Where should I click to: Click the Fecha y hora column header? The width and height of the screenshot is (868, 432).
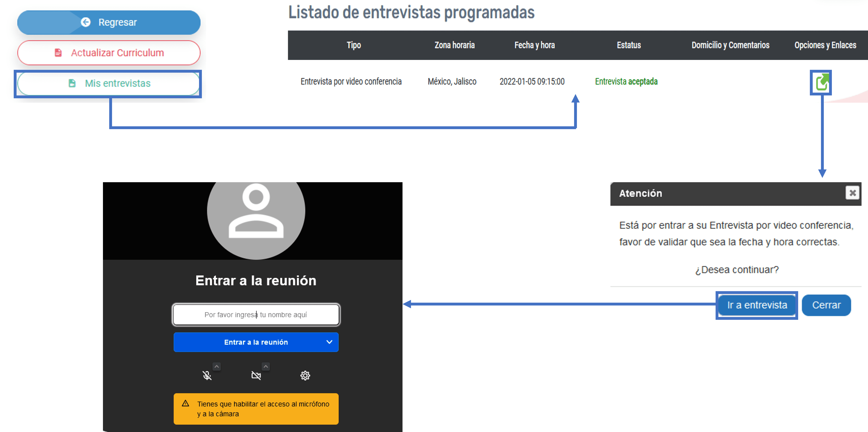[x=534, y=45]
